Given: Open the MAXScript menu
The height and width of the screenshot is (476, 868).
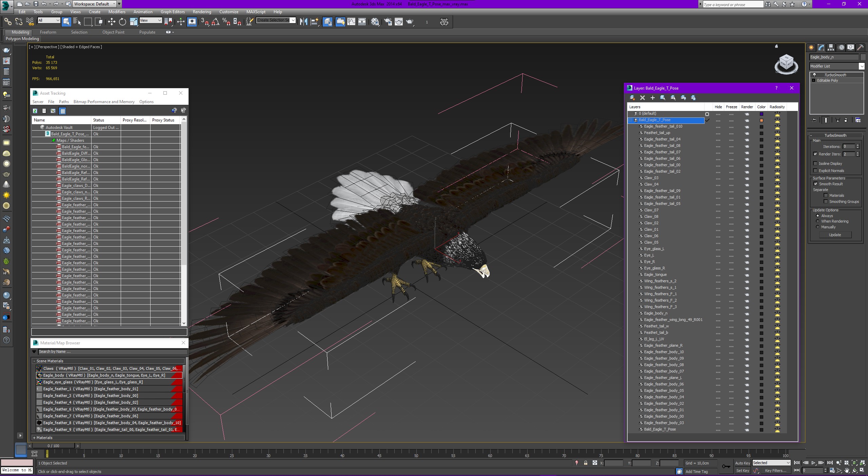Looking at the screenshot, I should (x=256, y=12).
